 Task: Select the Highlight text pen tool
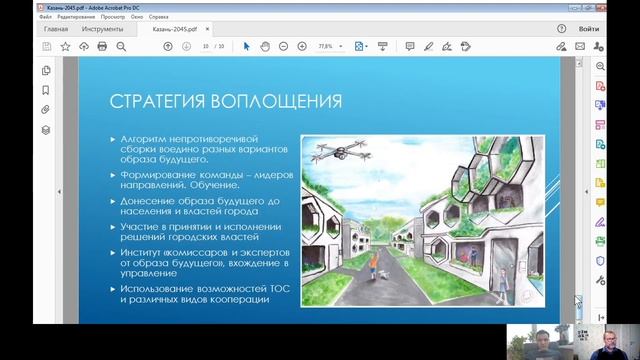pyautogui.click(x=428, y=47)
